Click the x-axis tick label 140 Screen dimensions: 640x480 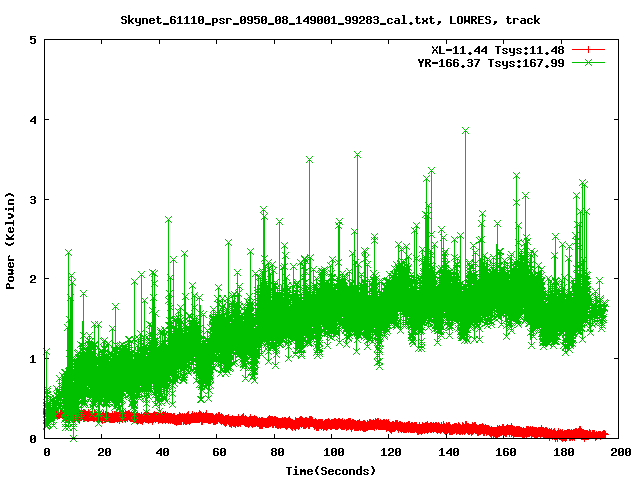(x=447, y=453)
